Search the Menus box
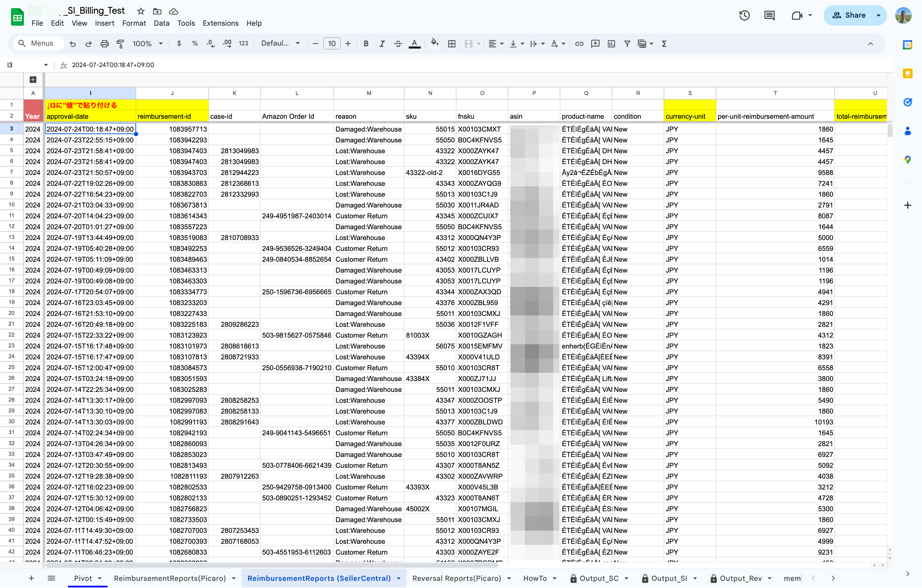Screen dimensions: 922x588 tap(39, 43)
